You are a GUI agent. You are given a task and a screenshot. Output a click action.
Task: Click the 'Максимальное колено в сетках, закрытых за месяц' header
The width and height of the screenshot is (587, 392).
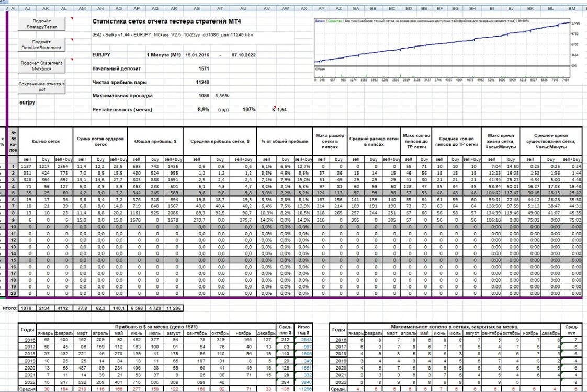454,327
